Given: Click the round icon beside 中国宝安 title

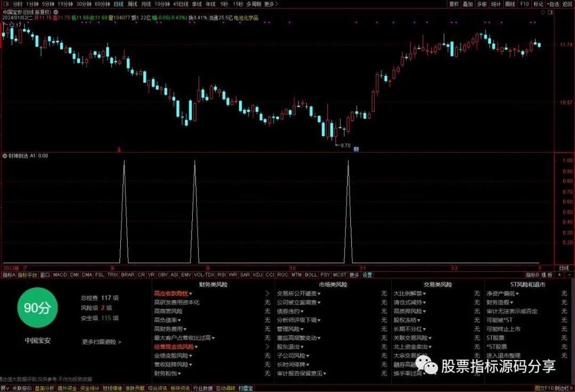Looking at the screenshot, I should pyautogui.click(x=56, y=12).
